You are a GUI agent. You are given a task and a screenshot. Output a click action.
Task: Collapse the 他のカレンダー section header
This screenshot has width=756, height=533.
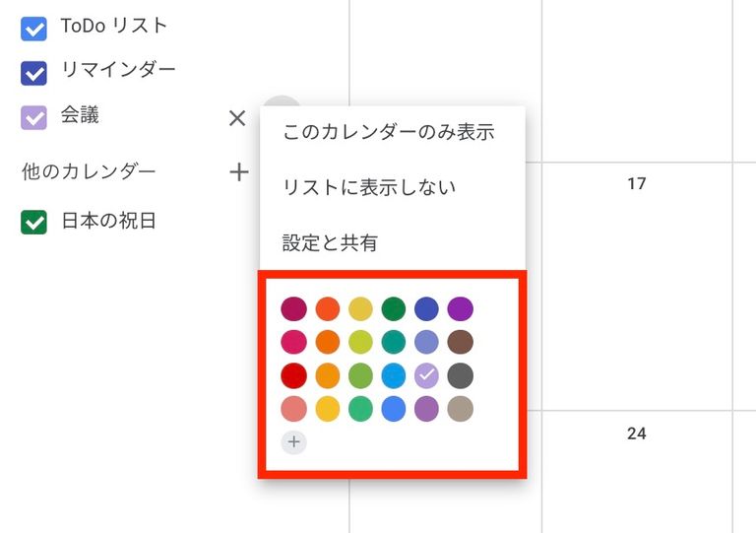tap(89, 171)
